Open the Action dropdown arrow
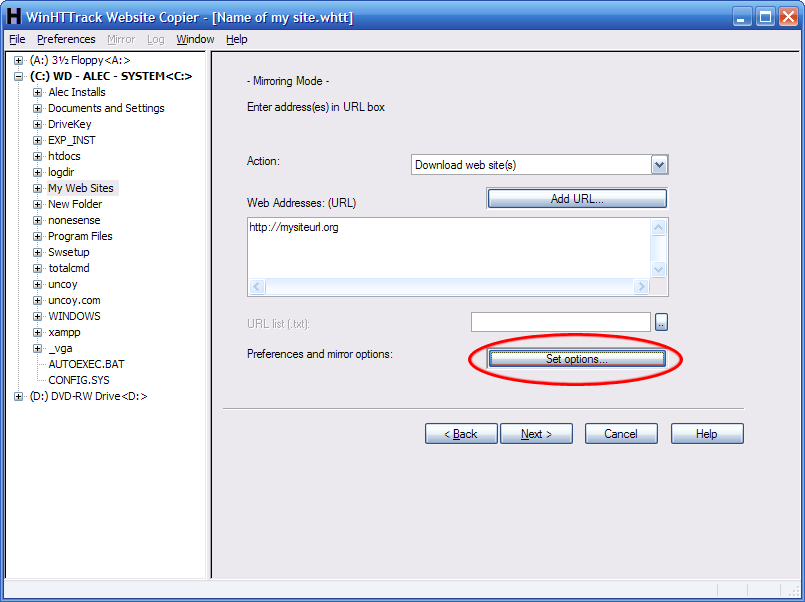This screenshot has height=602, width=805. pos(659,165)
